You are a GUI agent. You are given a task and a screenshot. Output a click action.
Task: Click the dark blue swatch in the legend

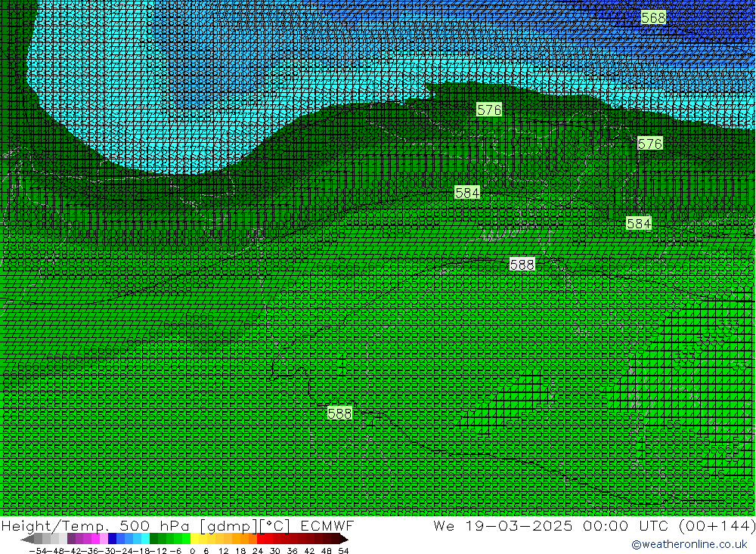(113, 539)
